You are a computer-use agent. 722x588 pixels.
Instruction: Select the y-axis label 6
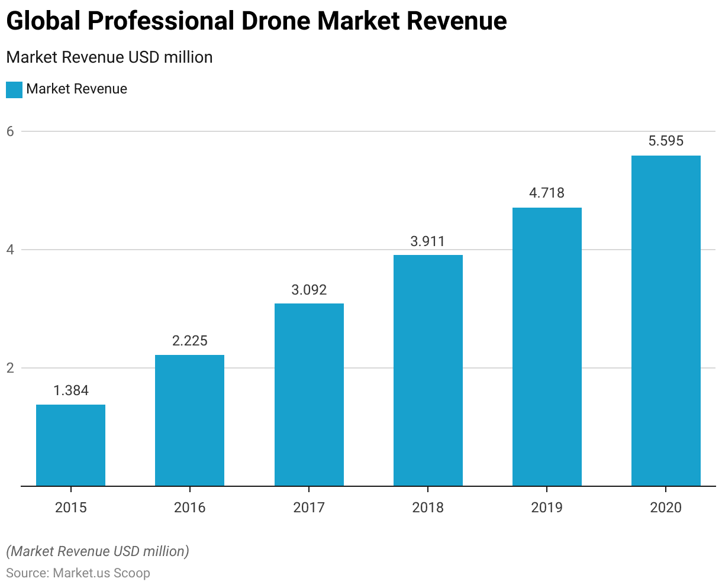pos(10,131)
